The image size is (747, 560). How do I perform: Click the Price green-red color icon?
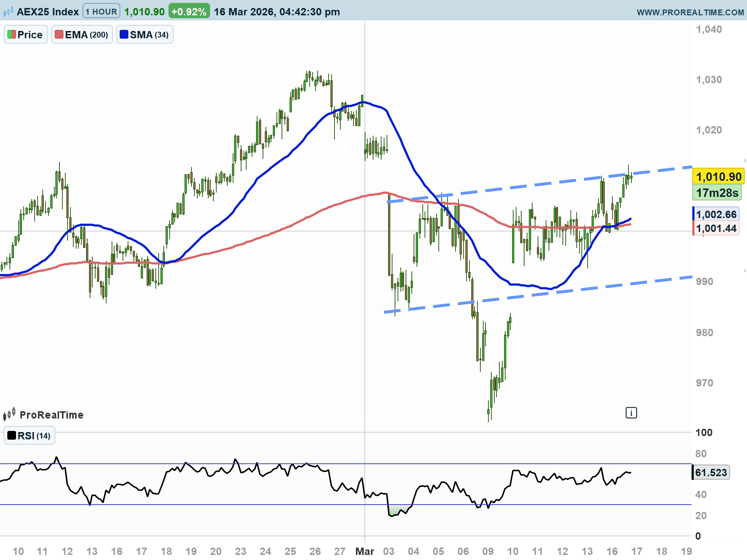(x=11, y=35)
